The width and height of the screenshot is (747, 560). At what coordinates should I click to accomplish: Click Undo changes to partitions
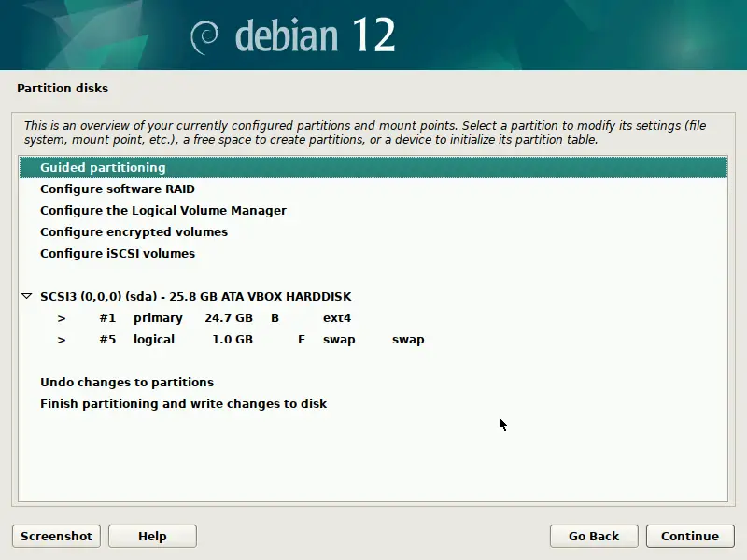(x=373, y=382)
